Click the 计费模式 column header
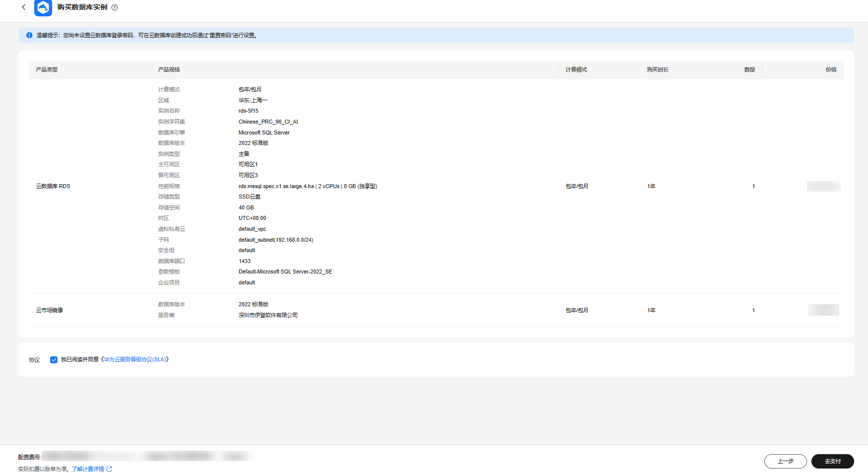The width and height of the screenshot is (868, 473). pyautogui.click(x=576, y=69)
